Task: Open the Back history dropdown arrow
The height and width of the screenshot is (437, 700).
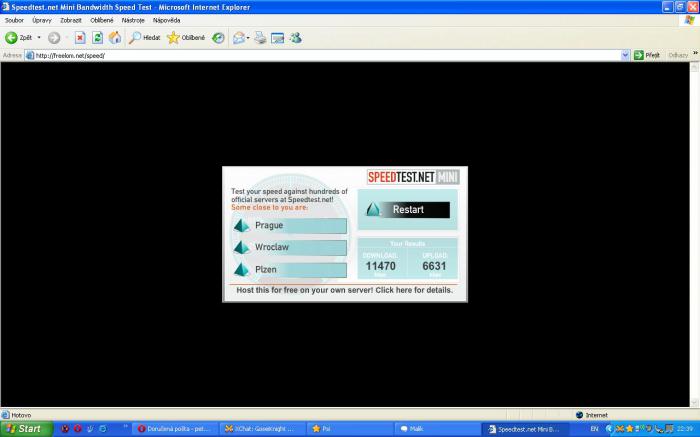Action: (39, 38)
